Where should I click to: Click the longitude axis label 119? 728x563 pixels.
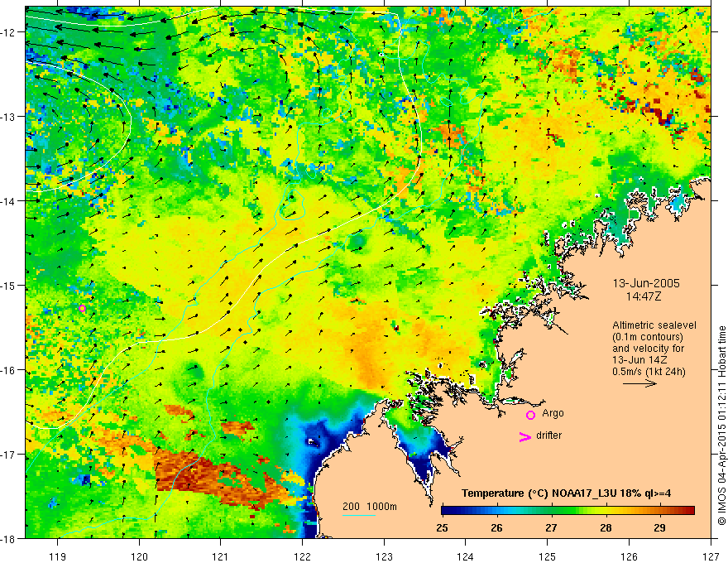58,556
